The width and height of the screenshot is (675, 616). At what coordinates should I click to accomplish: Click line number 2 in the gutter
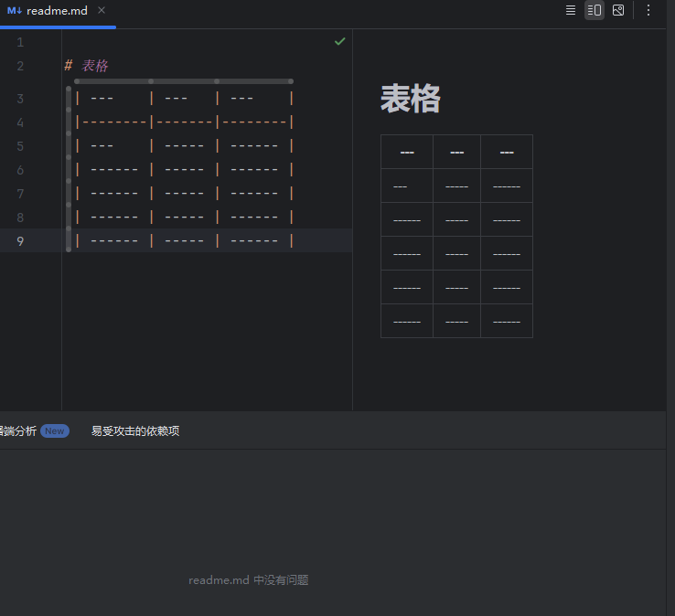(x=20, y=66)
